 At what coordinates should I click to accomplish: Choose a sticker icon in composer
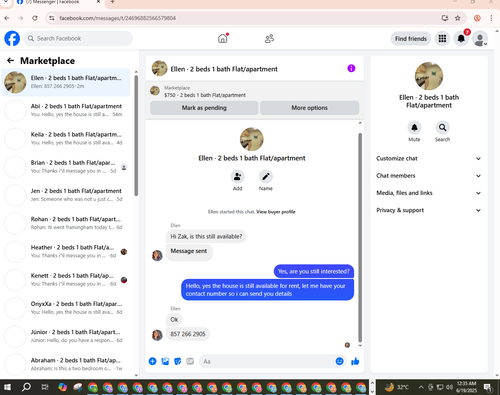click(178, 361)
